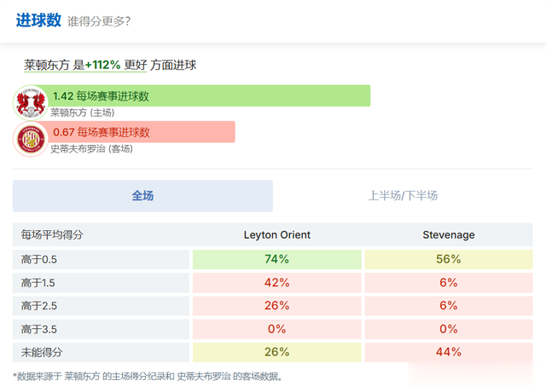This screenshot has width=546, height=392.
Task: Click the Stevenage club crest icon
Action: (x=32, y=139)
